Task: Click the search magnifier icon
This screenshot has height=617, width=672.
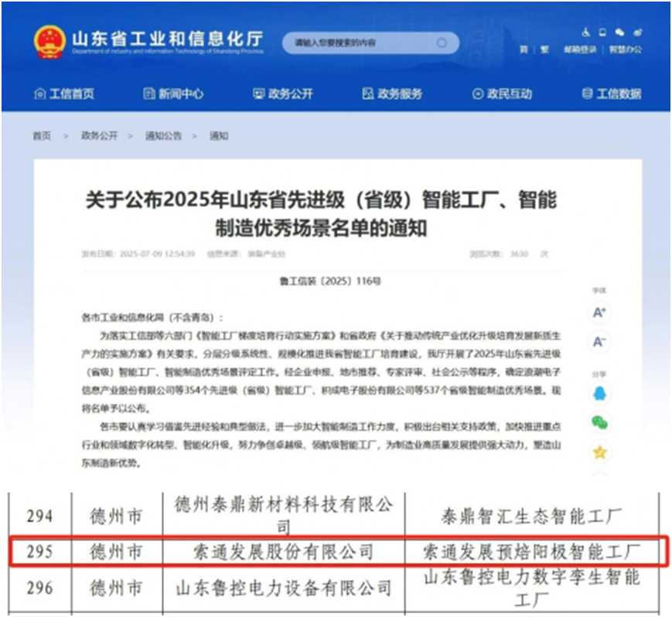Action: coord(442,43)
